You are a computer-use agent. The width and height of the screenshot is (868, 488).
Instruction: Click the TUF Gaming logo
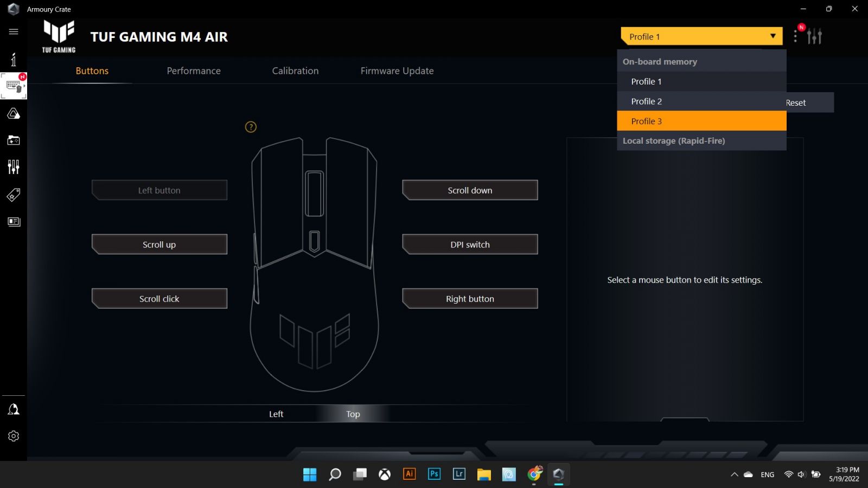59,36
